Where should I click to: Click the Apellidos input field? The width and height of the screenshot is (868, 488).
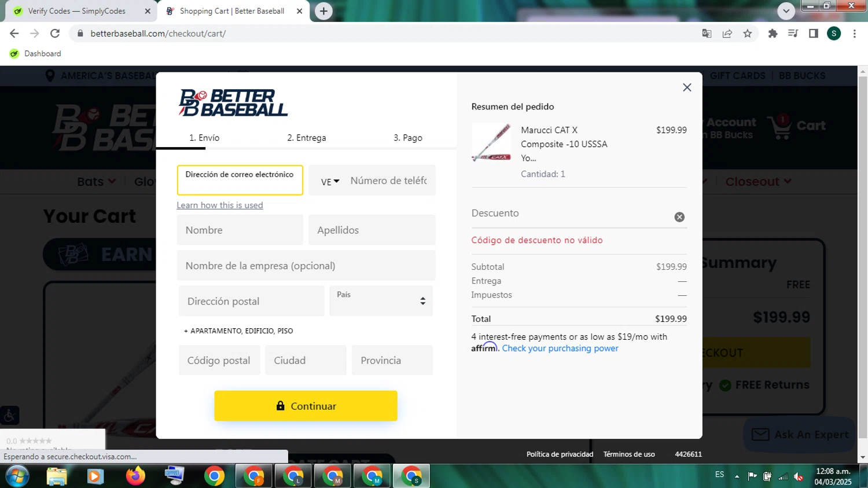(372, 230)
